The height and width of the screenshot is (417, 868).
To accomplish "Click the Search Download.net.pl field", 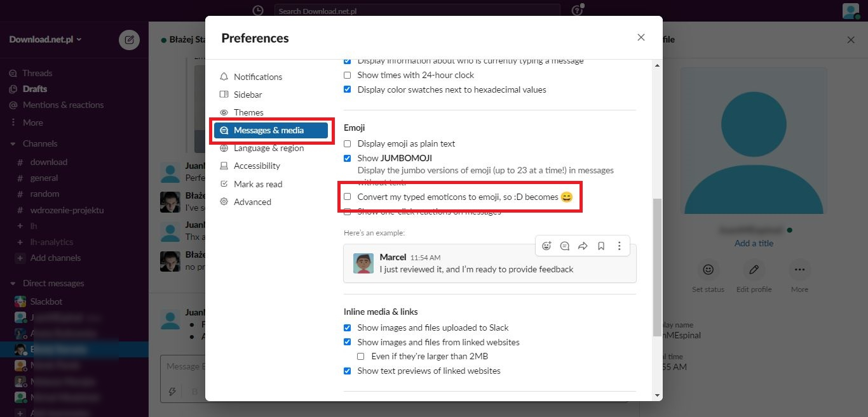I will pyautogui.click(x=417, y=11).
